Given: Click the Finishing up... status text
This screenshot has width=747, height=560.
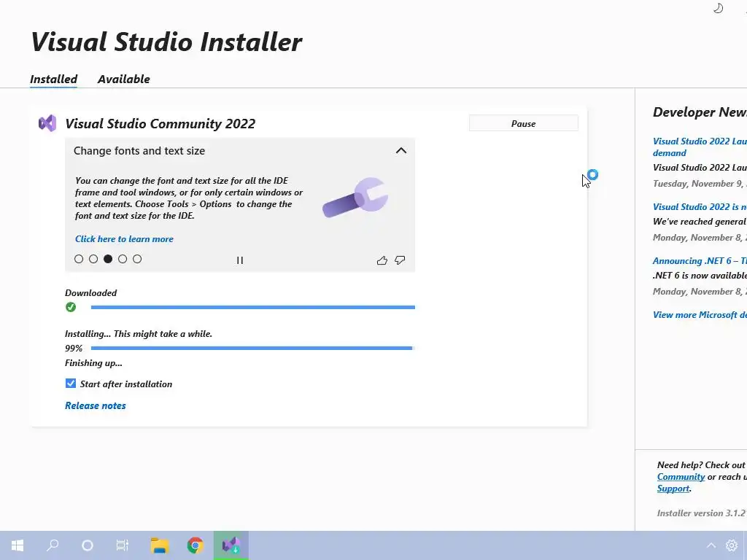Looking at the screenshot, I should [93, 363].
